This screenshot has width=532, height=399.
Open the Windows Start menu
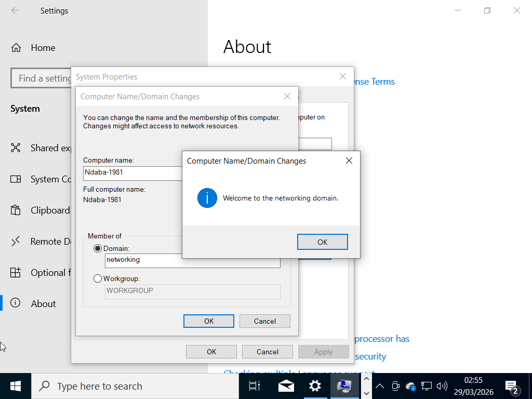pos(16,386)
